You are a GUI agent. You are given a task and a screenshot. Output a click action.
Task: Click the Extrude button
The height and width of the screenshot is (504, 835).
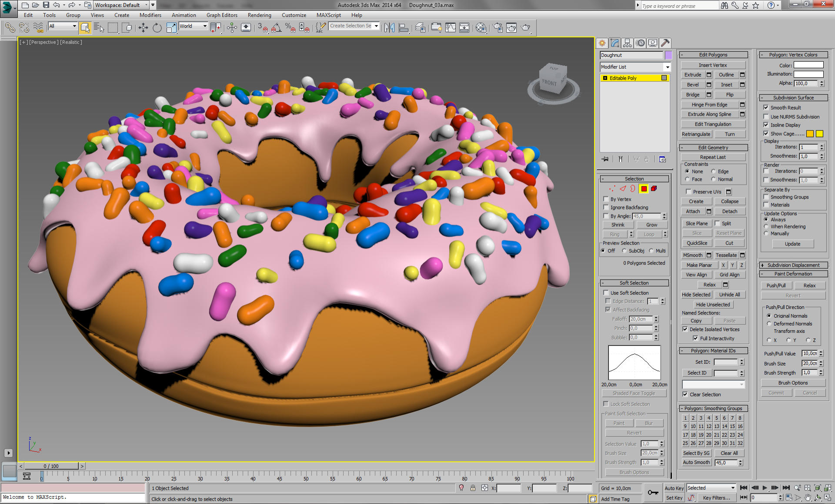[693, 75]
